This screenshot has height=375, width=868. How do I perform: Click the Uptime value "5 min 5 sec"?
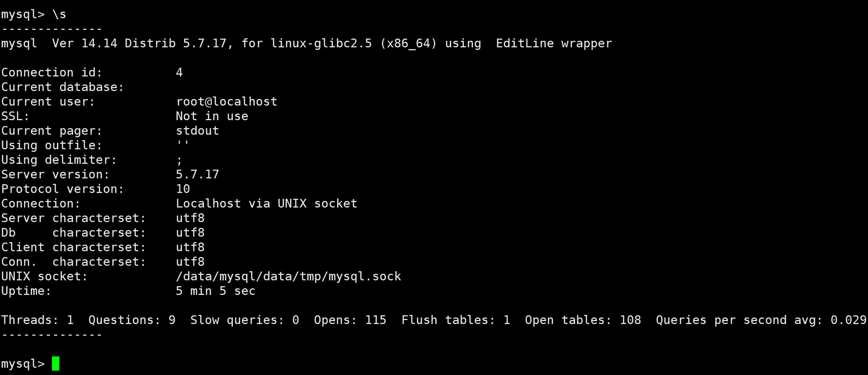coord(215,291)
